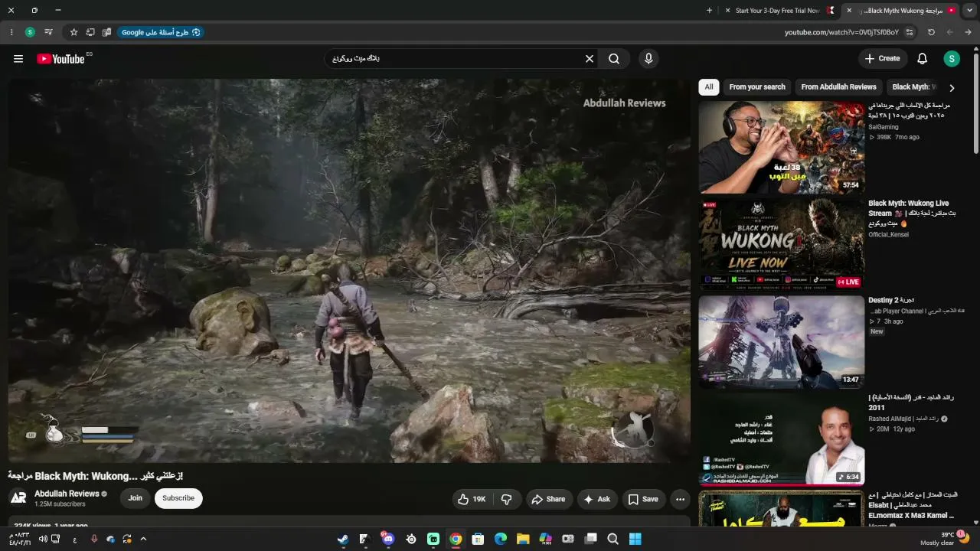Select the Black Myth chip

click(913, 87)
